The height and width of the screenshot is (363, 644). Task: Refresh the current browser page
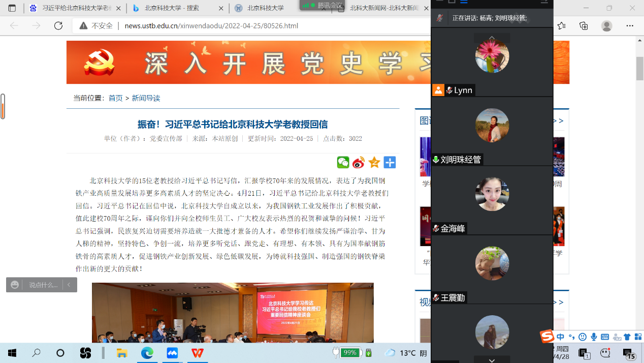[x=58, y=25]
